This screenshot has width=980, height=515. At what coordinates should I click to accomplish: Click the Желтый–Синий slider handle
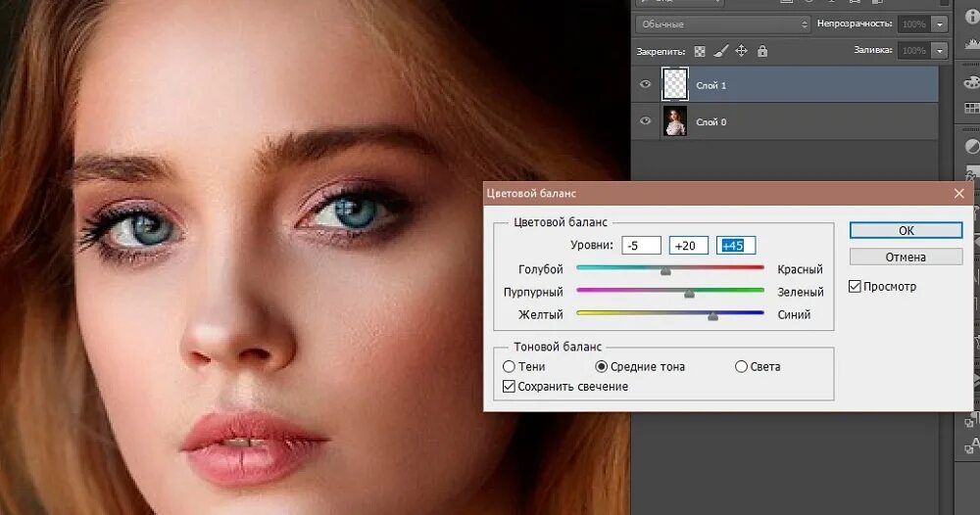(x=712, y=316)
